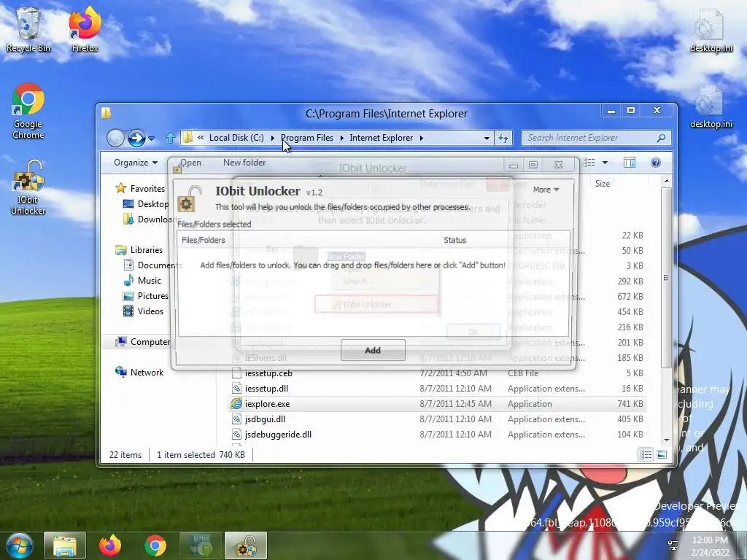The width and height of the screenshot is (747, 560).
Task: Click the file list vertical scrollbar
Action: [666, 278]
